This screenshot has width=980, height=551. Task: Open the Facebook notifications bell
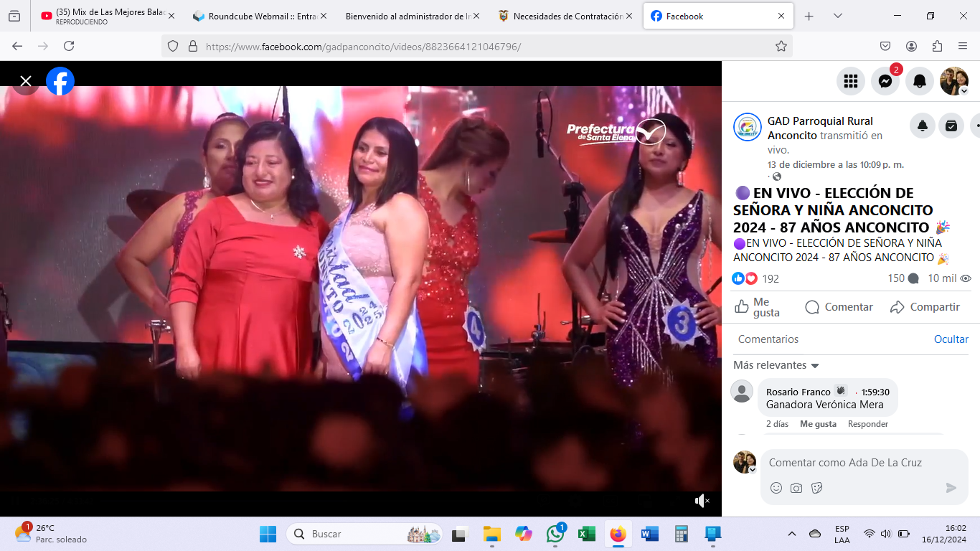[x=920, y=82]
